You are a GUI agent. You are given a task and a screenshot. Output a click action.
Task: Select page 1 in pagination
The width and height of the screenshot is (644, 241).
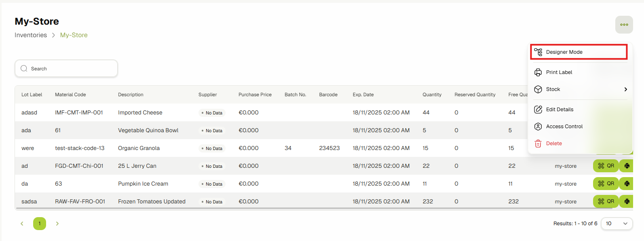(x=40, y=224)
